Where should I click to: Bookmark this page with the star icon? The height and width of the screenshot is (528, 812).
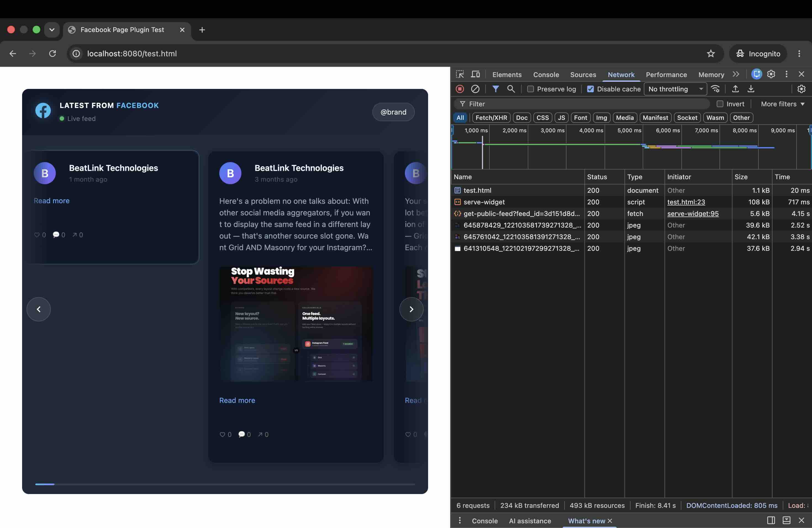710,54
